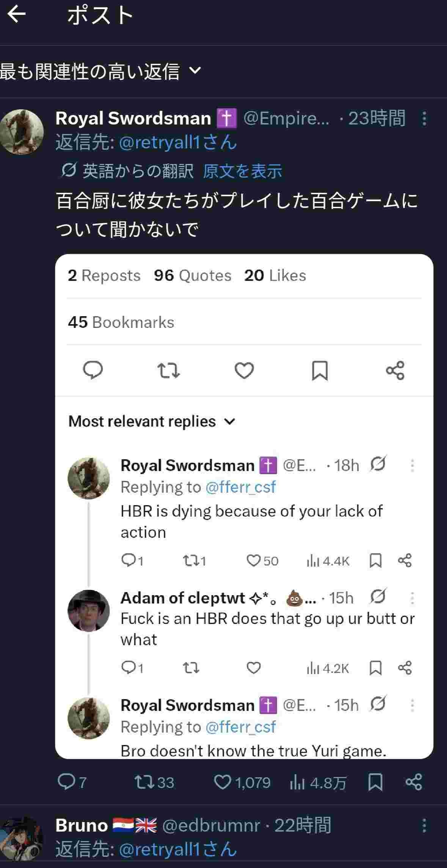Viewport: 447px width, 868px height.
Task: Open more options for Royal Swordsman's 23時間 post
Action: 424,119
